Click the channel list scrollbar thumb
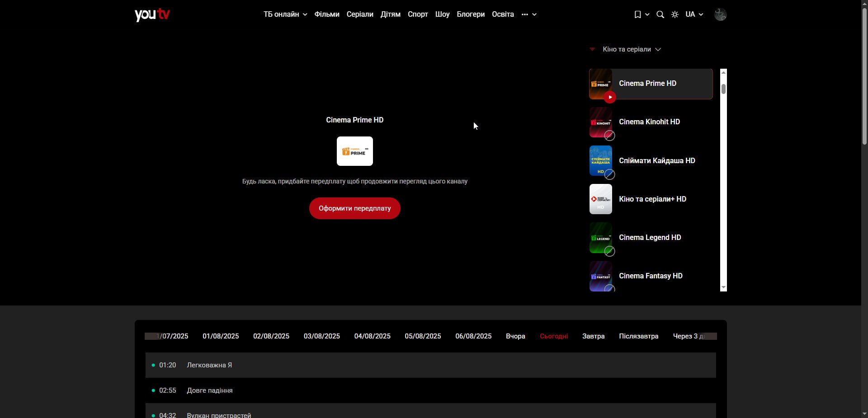The image size is (868, 418). (x=723, y=89)
